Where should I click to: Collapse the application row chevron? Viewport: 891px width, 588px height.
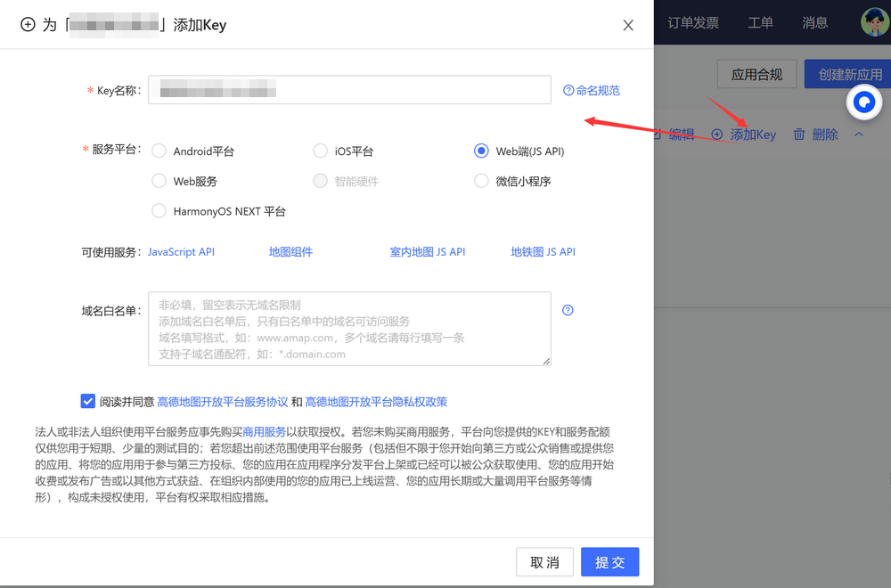859,135
